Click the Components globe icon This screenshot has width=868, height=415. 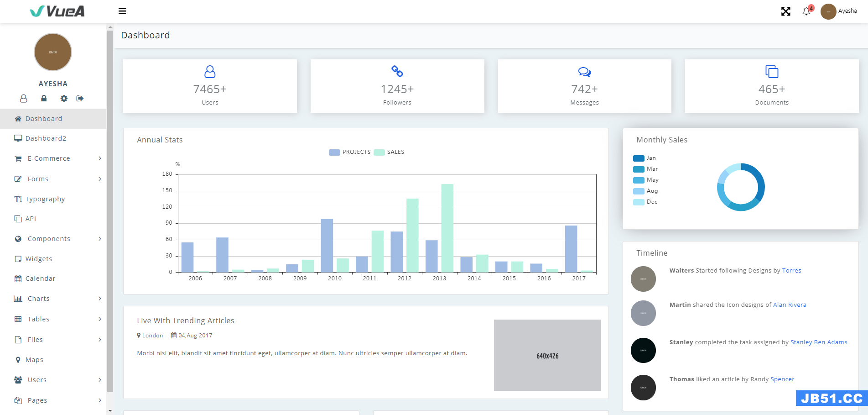point(18,239)
